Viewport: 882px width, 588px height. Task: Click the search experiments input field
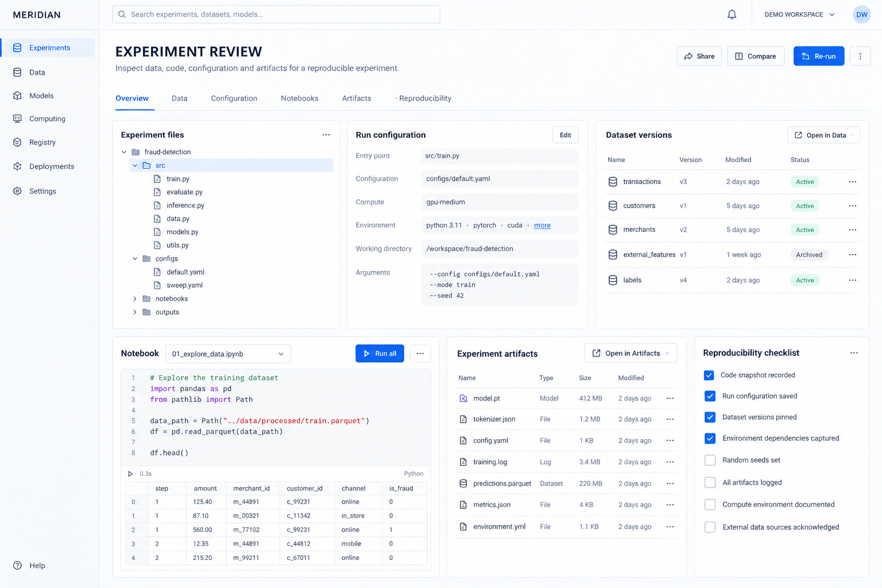(x=276, y=14)
